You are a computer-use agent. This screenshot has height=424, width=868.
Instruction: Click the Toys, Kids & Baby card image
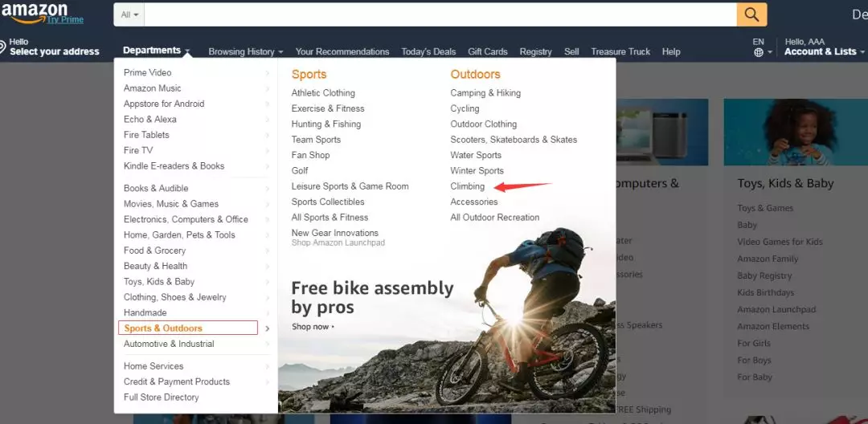pyautogui.click(x=796, y=132)
